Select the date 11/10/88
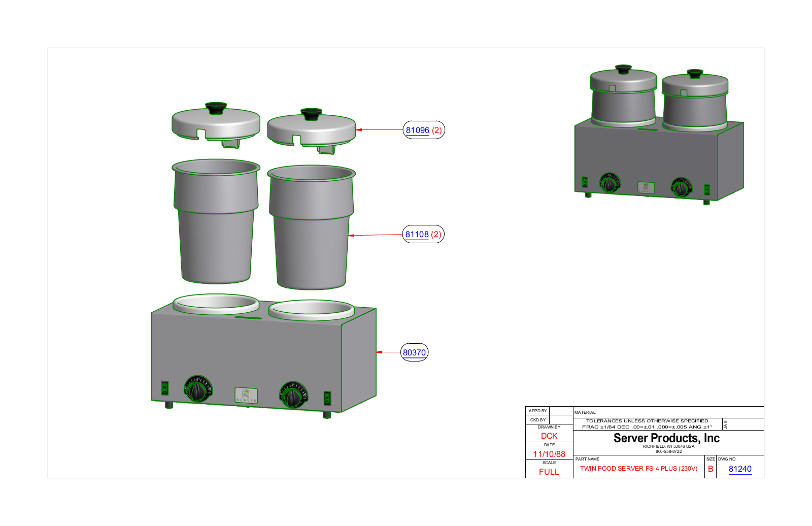This screenshot has width=812, height=526. tap(549, 454)
